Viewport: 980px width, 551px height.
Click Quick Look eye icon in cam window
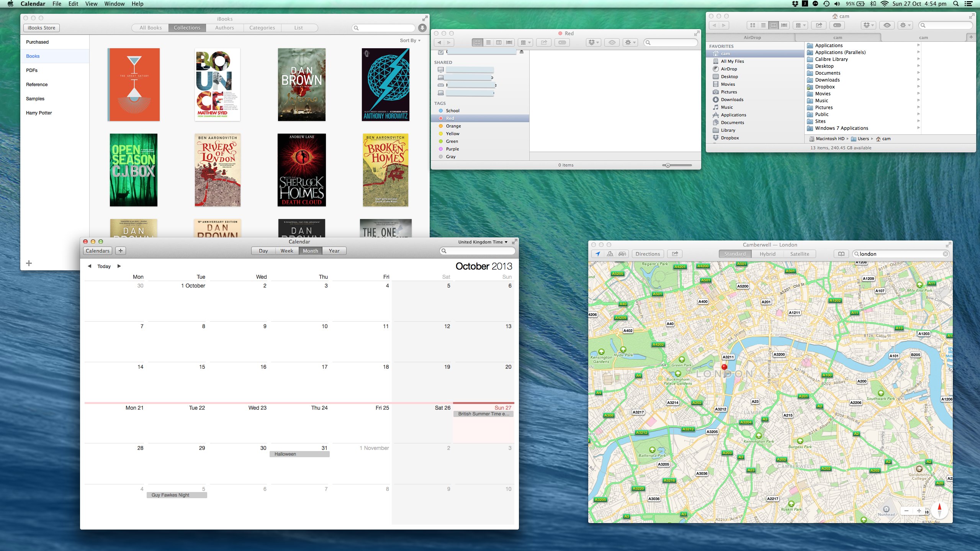click(x=887, y=25)
